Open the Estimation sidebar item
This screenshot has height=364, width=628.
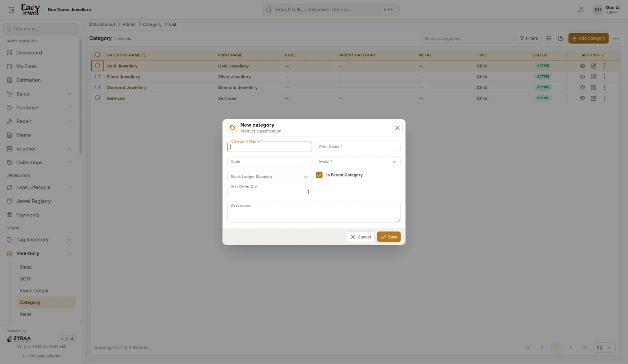pyautogui.click(x=40, y=80)
